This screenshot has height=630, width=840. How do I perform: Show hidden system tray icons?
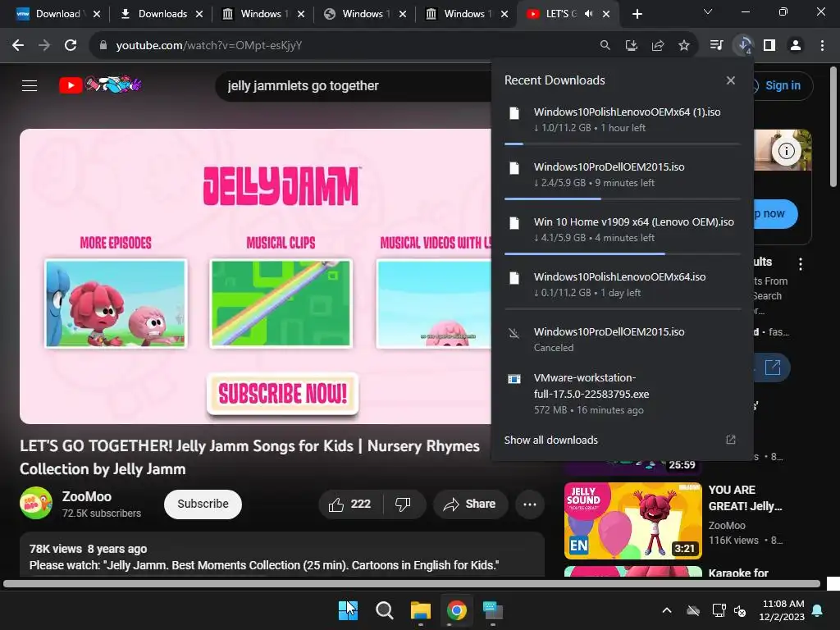(667, 610)
